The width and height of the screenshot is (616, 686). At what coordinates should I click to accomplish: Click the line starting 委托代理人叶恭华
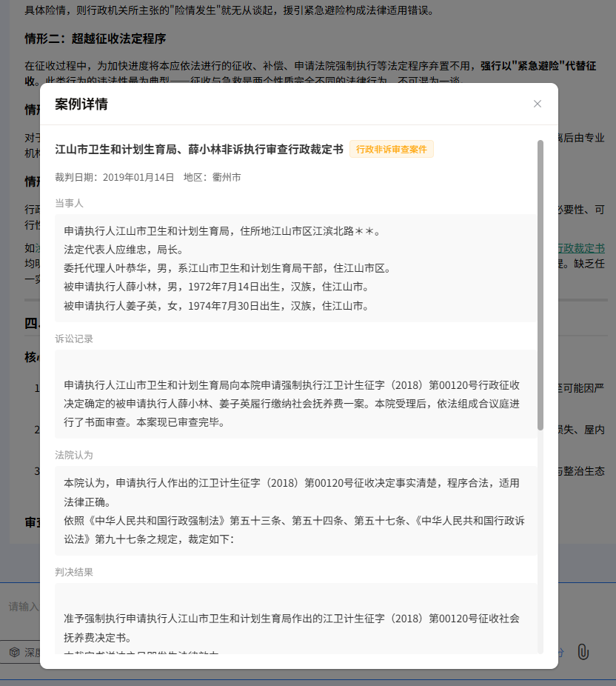click(x=229, y=268)
